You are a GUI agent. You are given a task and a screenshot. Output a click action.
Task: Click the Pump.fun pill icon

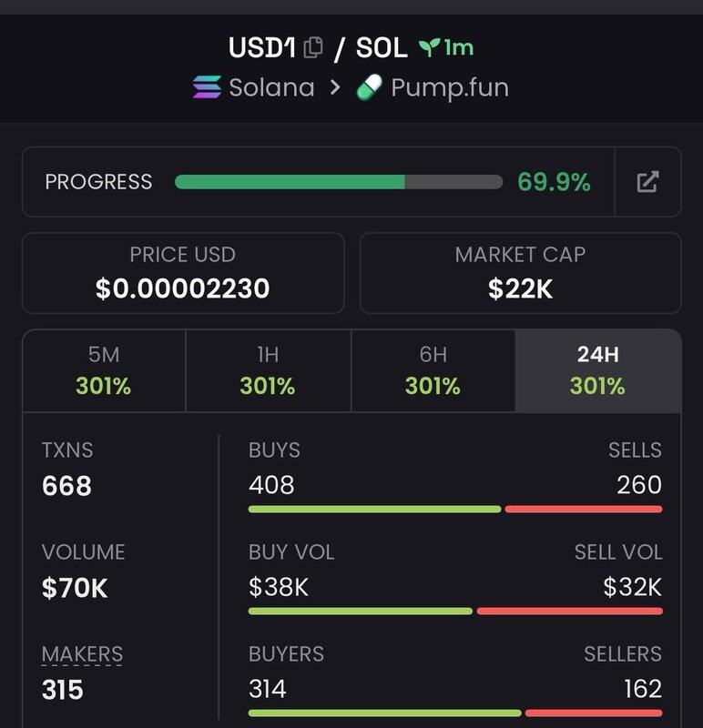(x=369, y=87)
